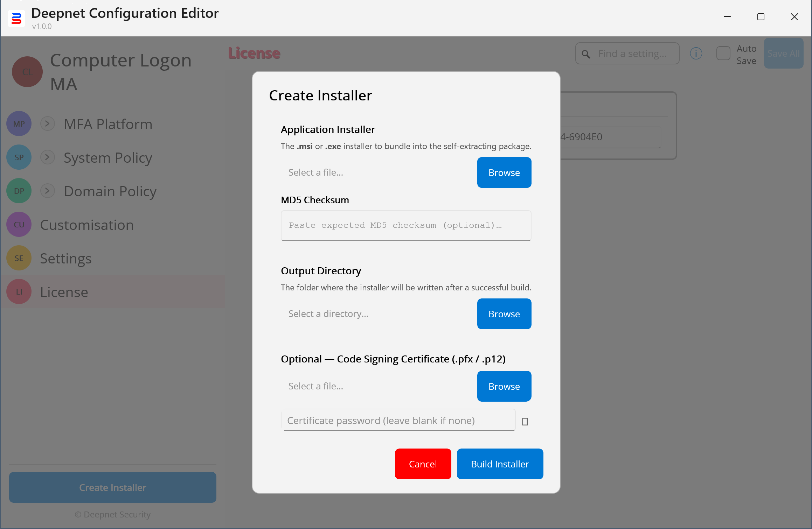Expand the MFA Platform chevron
Viewport: 812px width, 529px height.
[48, 124]
